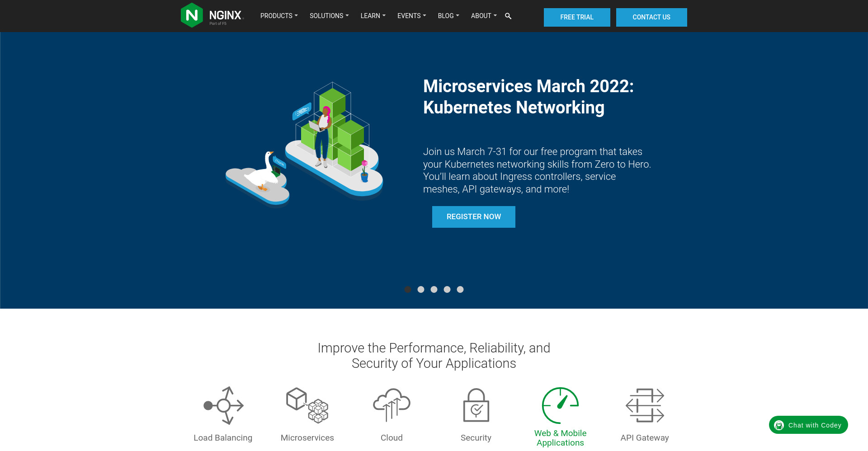Expand the Products dropdown menu

click(x=279, y=16)
